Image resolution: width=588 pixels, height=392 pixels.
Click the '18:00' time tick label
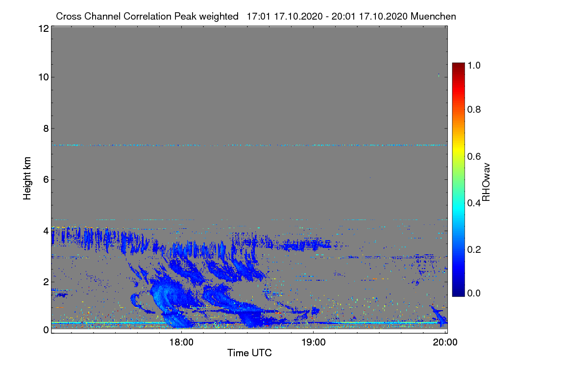(x=182, y=343)
